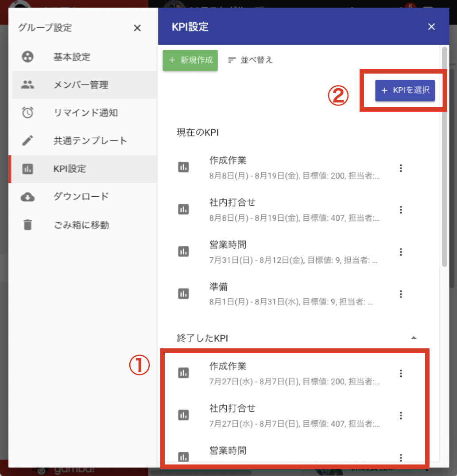Click chart icon of finished 作成作業 KPI
The width and height of the screenshot is (457, 476).
click(x=183, y=373)
